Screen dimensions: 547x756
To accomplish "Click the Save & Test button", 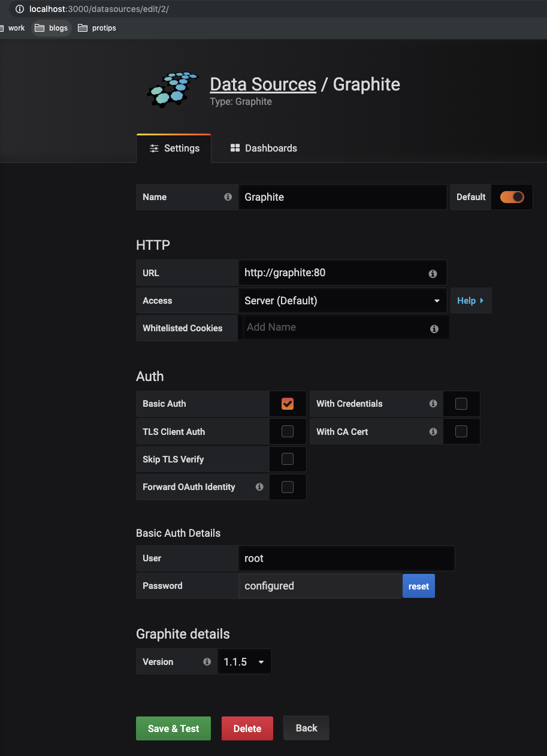I will click(173, 728).
